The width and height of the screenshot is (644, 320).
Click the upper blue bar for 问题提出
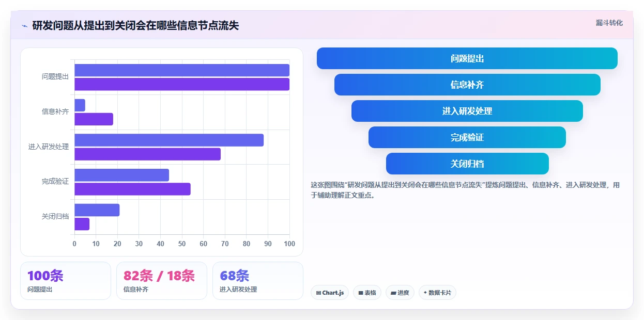click(182, 70)
